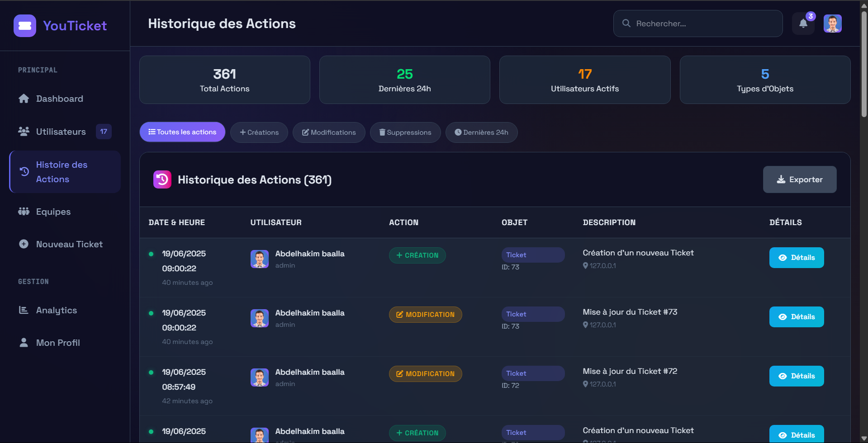The width and height of the screenshot is (868, 443).
Task: Filter by Modifications
Action: (x=329, y=132)
